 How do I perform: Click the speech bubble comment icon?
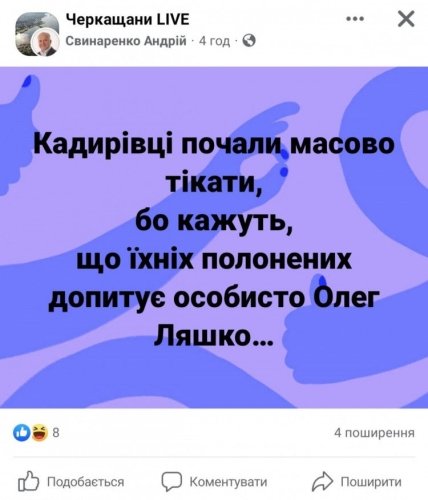point(172,482)
